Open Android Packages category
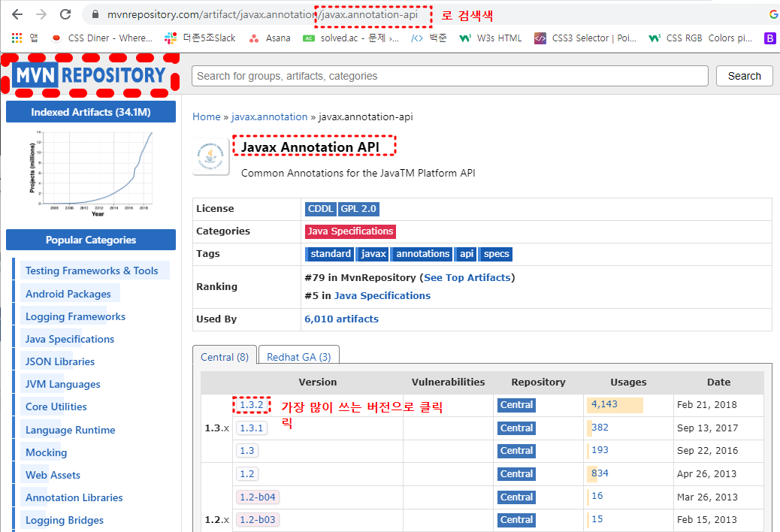This screenshot has width=780, height=532. click(x=68, y=294)
